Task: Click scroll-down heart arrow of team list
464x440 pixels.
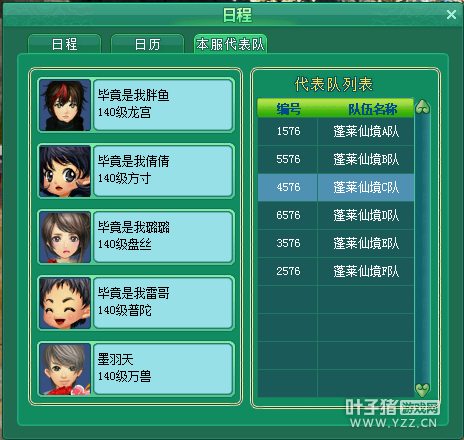Action: click(422, 389)
